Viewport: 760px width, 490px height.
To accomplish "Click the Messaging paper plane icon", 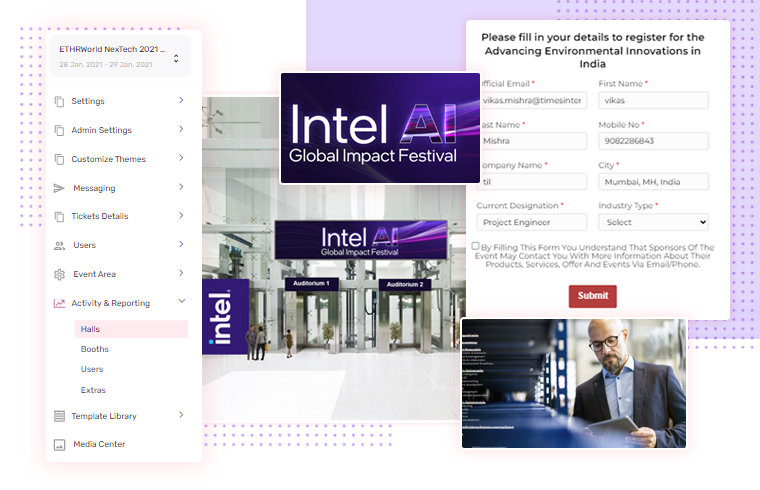I will point(59,188).
